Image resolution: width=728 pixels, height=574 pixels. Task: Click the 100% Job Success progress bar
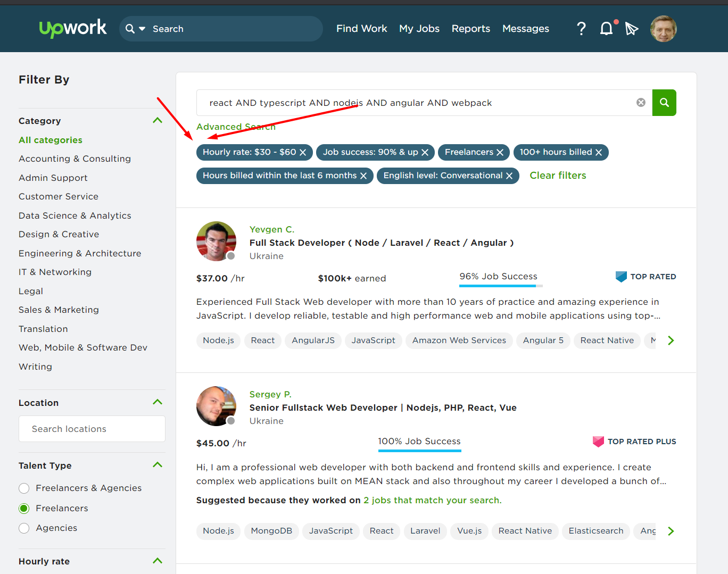419,451
